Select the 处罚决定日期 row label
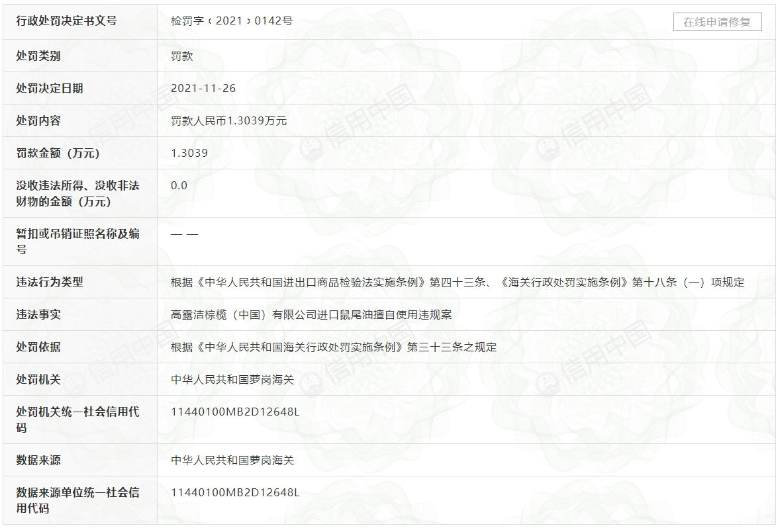 (x=50, y=89)
